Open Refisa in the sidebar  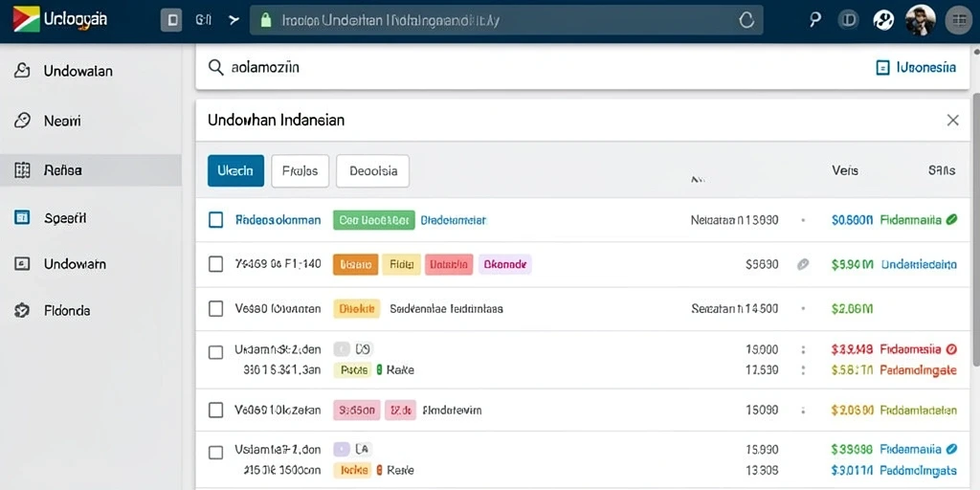tap(91, 169)
